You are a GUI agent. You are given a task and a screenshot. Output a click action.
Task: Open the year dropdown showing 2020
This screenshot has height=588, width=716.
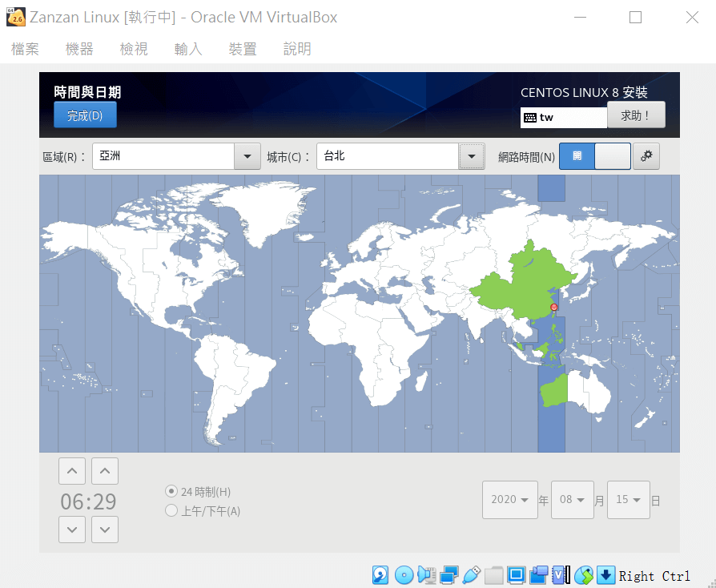510,500
